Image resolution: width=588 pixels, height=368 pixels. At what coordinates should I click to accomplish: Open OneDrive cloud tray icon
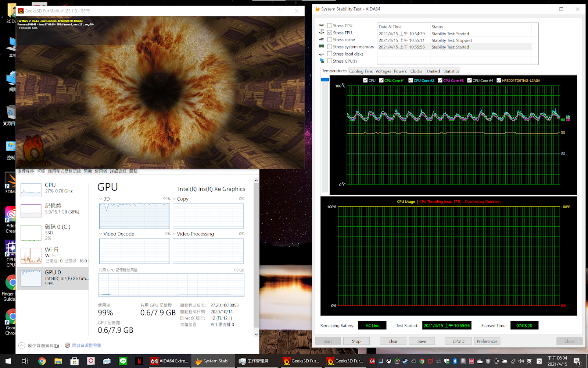(x=480, y=361)
